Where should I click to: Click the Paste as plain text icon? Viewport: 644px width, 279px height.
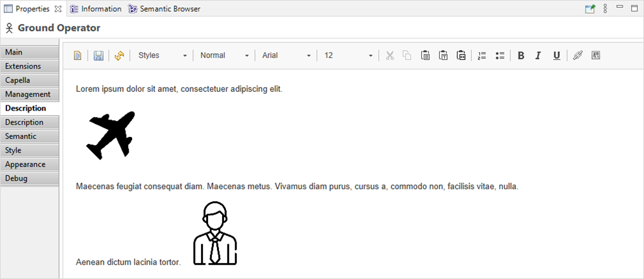click(x=443, y=56)
